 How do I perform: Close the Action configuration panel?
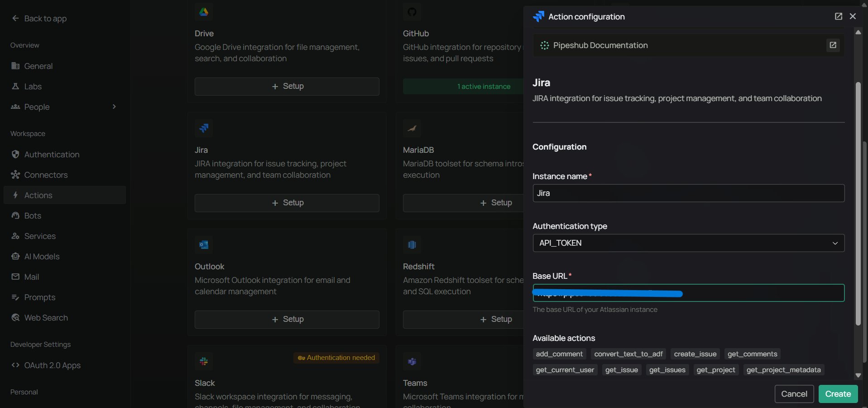[x=853, y=16]
